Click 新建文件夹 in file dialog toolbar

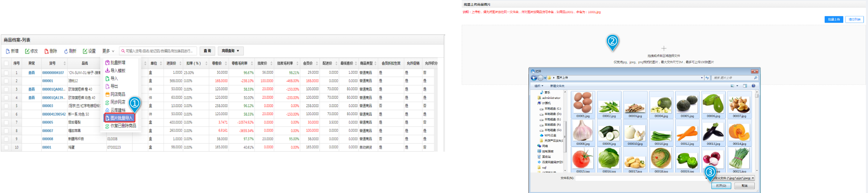(557, 86)
